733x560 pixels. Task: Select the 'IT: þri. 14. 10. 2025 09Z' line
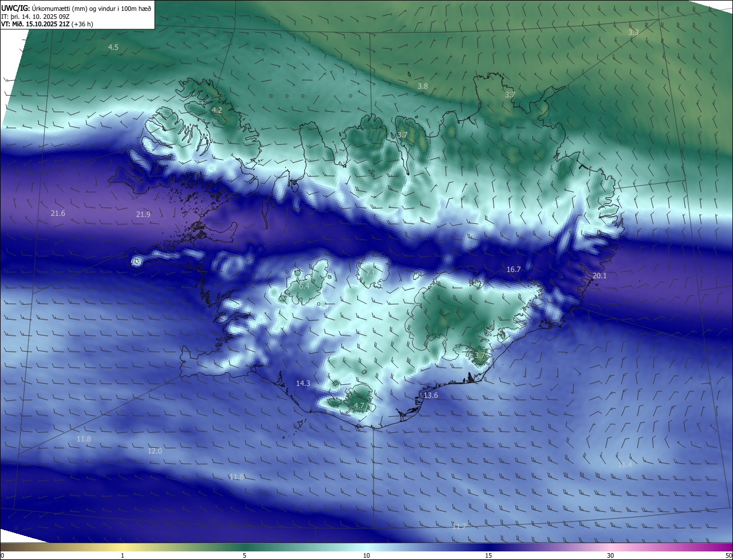(x=35, y=17)
